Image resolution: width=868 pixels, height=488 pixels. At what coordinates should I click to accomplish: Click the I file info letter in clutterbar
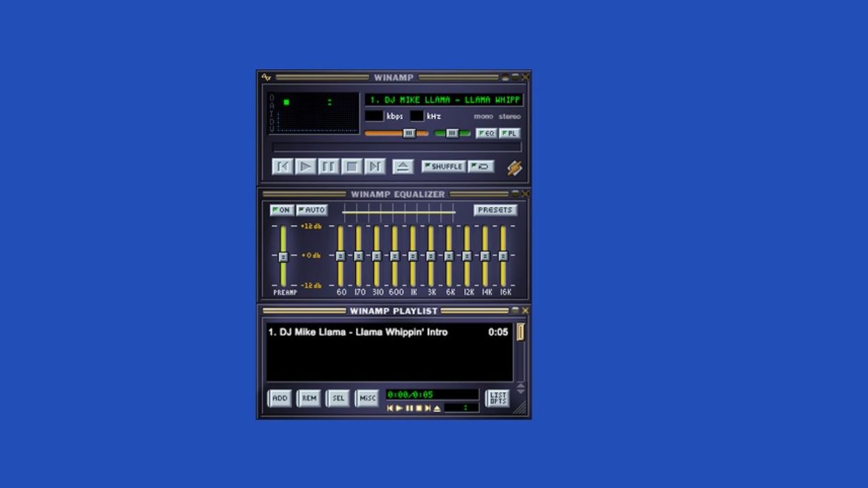click(272, 113)
